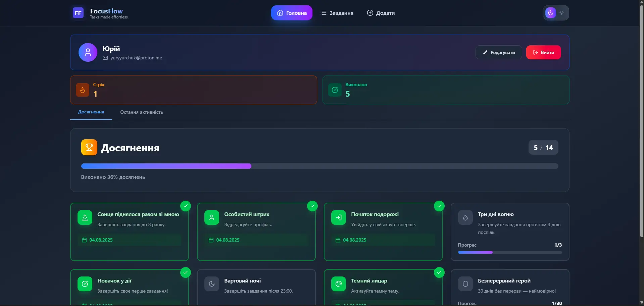Click the Завершіть завдання до 8 ранку description
This screenshot has height=306, width=644.
[x=132, y=224]
